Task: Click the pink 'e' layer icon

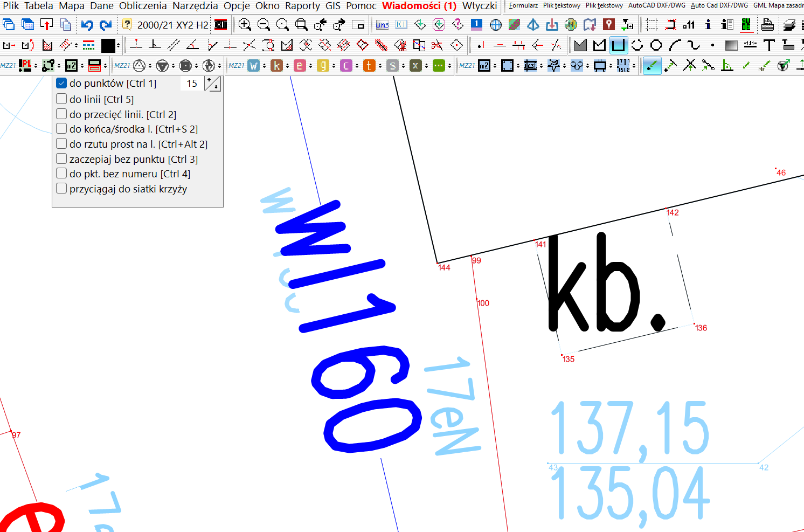Action: (x=300, y=66)
